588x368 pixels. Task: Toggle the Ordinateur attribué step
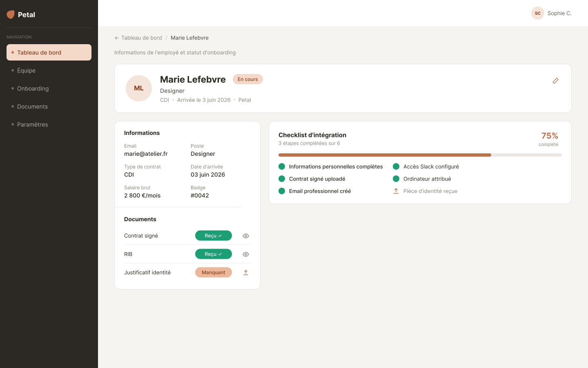(396, 179)
